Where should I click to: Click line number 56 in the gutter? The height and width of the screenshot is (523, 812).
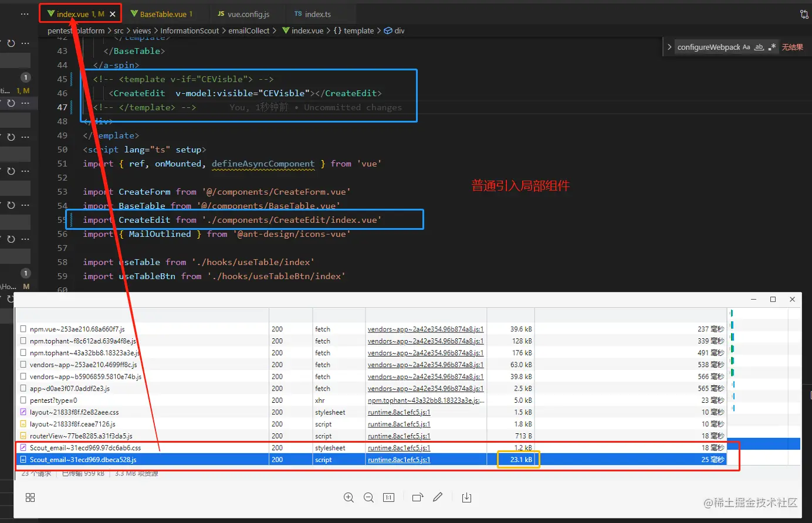62,234
